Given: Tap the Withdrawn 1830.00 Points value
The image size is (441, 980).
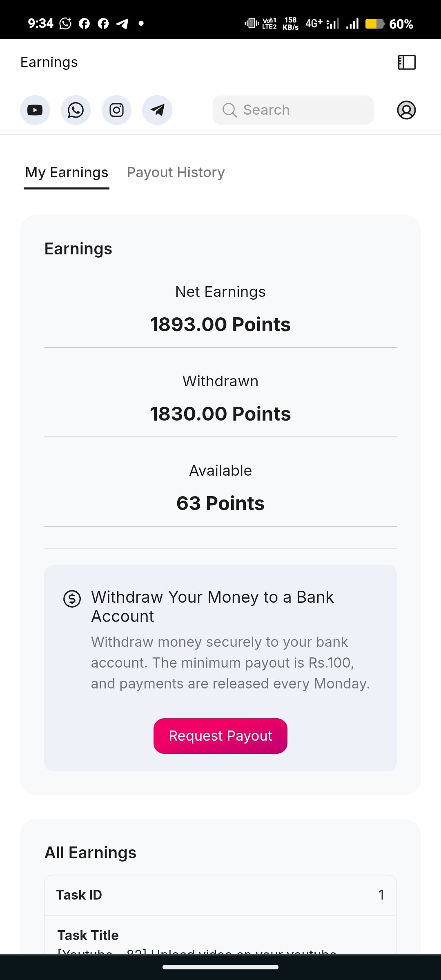Looking at the screenshot, I should pyautogui.click(x=220, y=414).
